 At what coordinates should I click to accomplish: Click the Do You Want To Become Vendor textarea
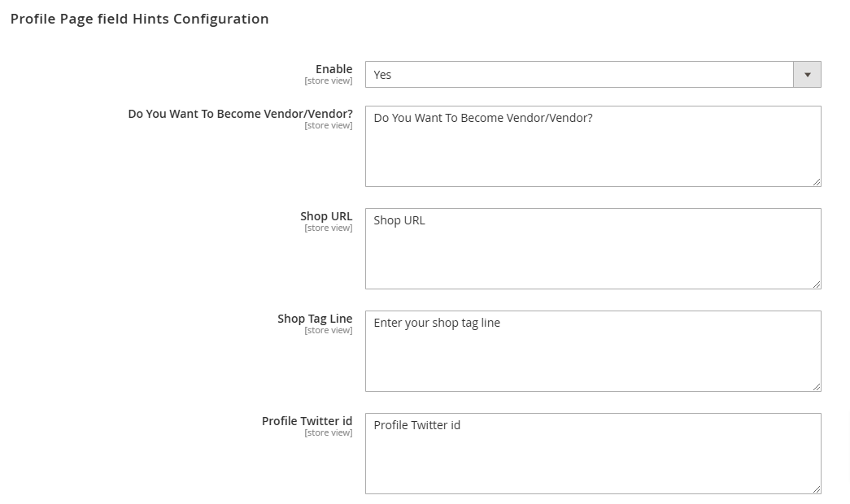pyautogui.click(x=593, y=146)
